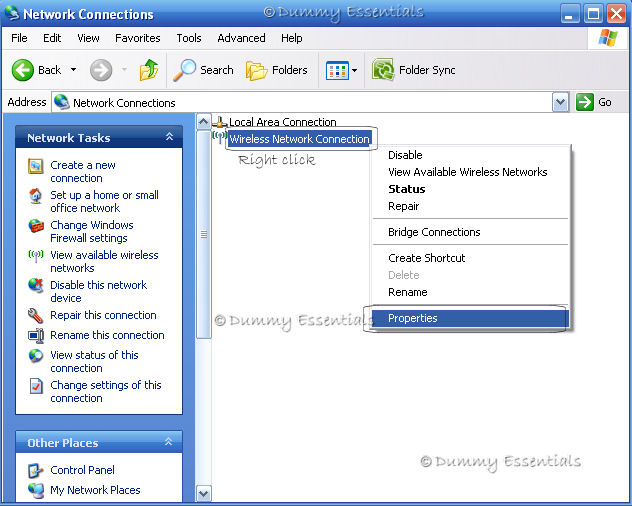
Task: Open the Help menu
Action: point(292,38)
